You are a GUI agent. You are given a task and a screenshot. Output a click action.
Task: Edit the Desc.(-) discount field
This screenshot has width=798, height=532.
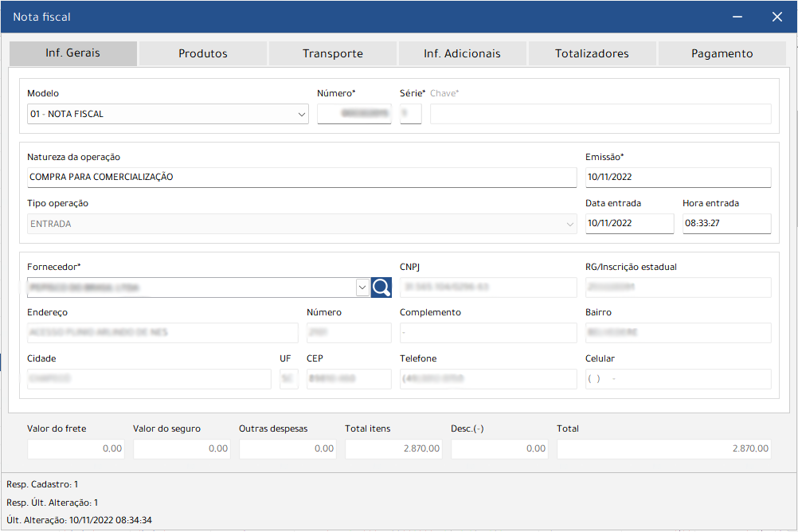click(x=500, y=449)
